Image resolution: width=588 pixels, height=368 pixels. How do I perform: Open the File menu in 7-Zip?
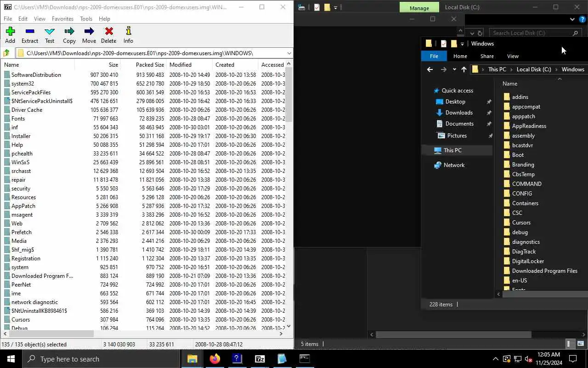point(8,19)
